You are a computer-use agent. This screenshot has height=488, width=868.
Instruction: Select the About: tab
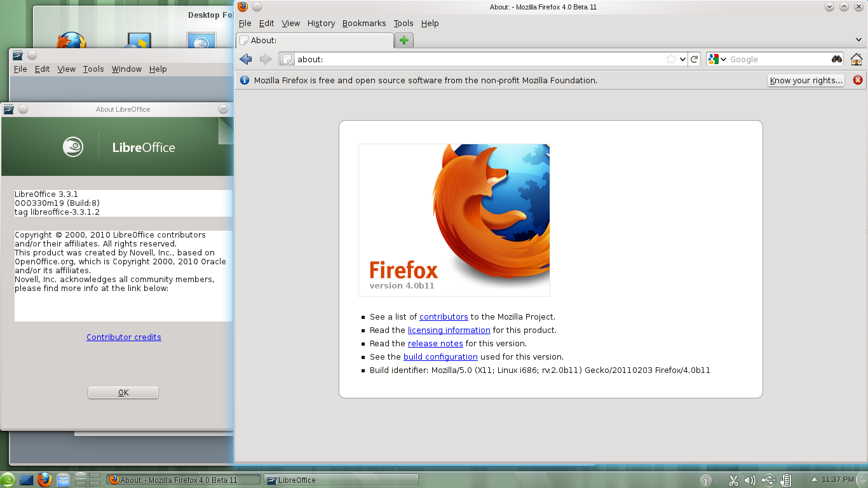click(315, 40)
